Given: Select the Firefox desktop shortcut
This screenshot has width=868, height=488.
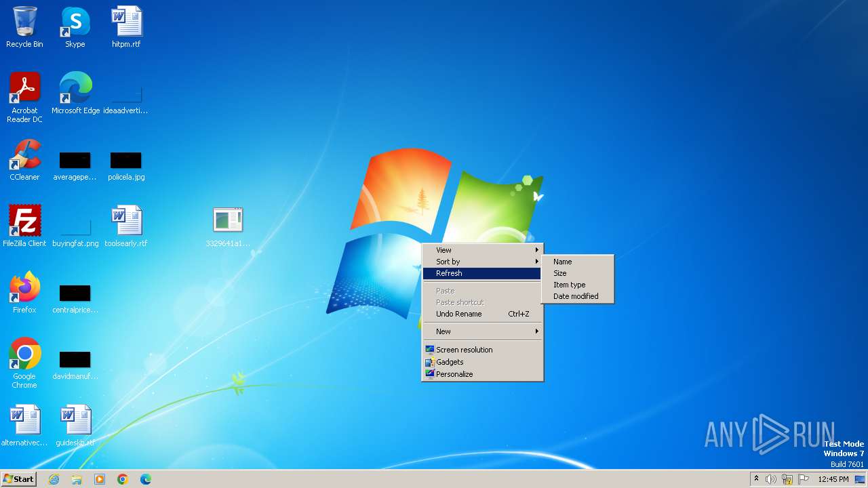Looking at the screenshot, I should [24, 293].
